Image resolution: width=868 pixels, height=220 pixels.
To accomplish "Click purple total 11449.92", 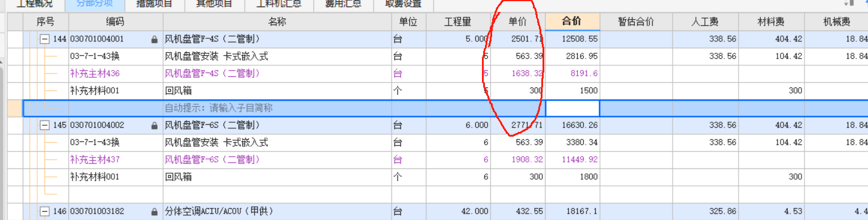I will point(580,160).
